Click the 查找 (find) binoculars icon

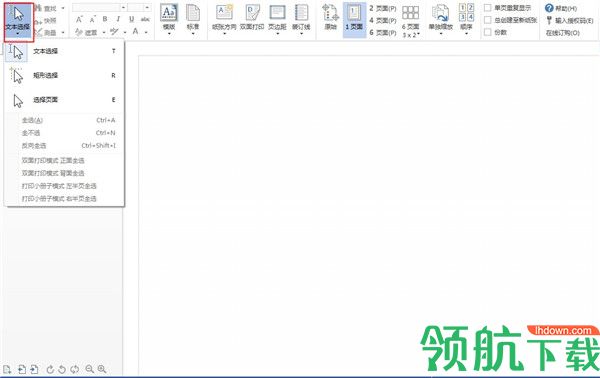[38, 8]
